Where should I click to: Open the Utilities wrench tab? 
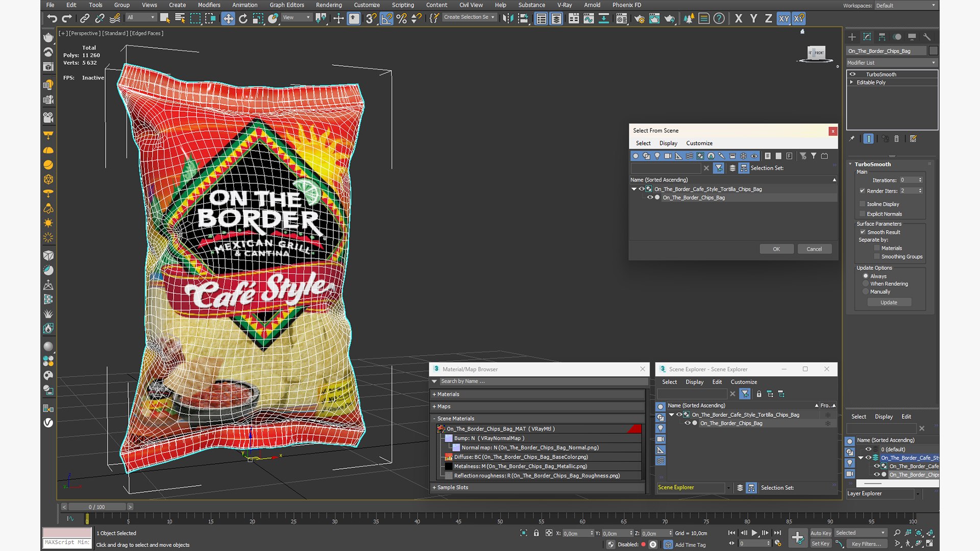(927, 37)
